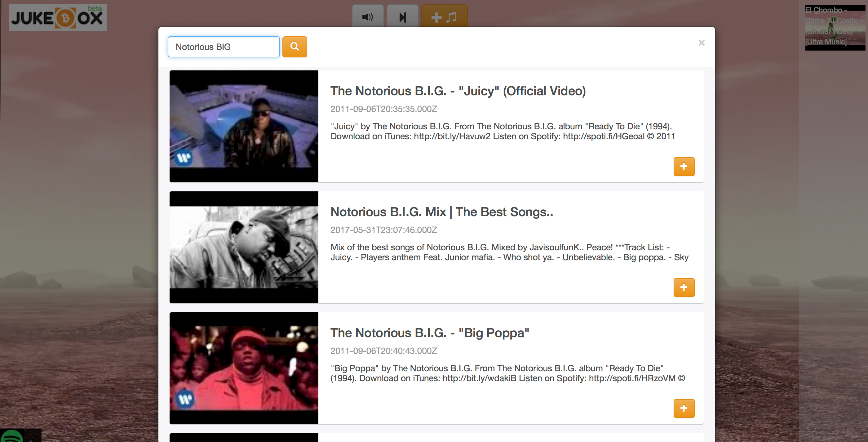Screen dimensions: 868x442
Task: Mute the jukebox volume speaker icon
Action: (368, 16)
